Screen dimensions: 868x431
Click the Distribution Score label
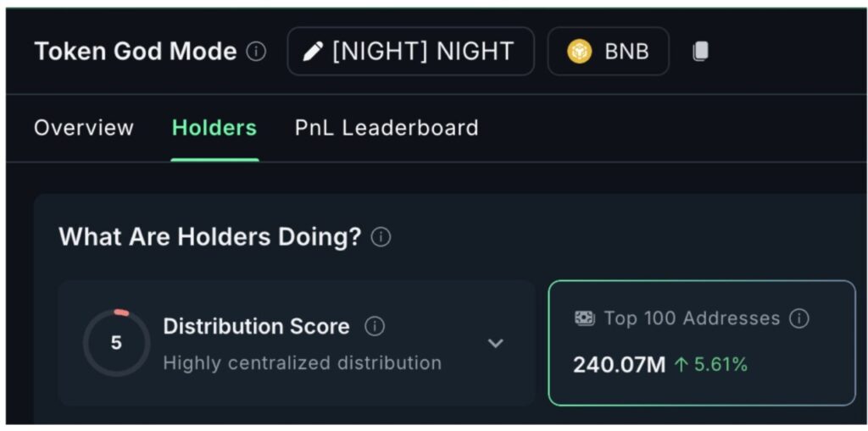256,326
